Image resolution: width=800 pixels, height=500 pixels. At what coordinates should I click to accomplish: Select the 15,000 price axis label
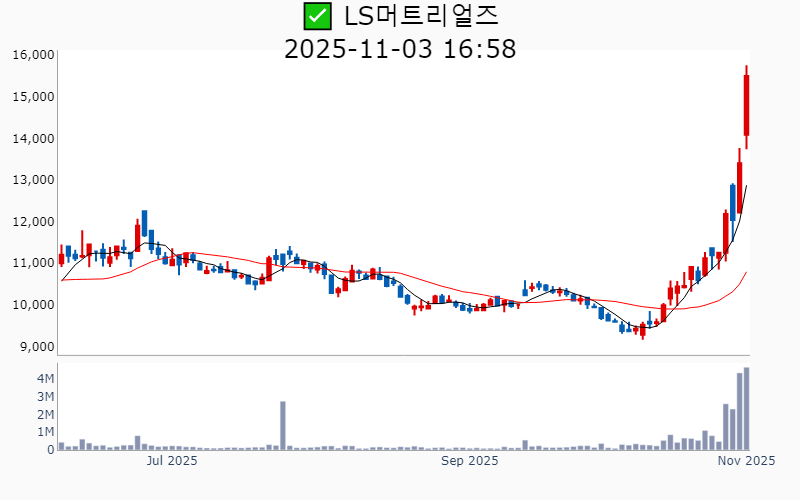pyautogui.click(x=33, y=97)
